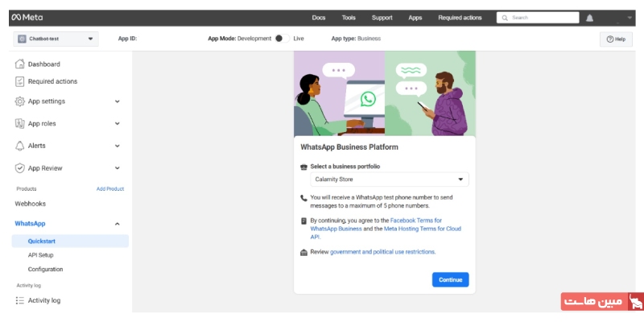The width and height of the screenshot is (644, 322).
Task: Click the Dashboard home icon
Action: pos(20,64)
